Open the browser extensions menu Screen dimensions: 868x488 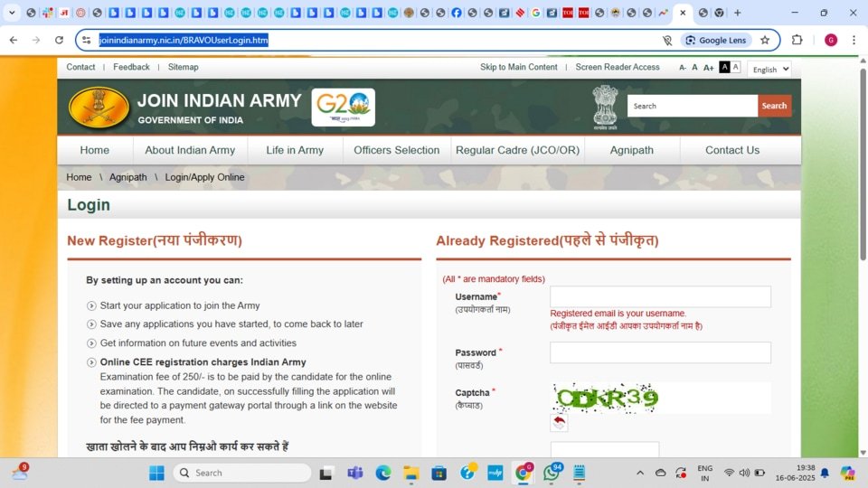pos(797,40)
